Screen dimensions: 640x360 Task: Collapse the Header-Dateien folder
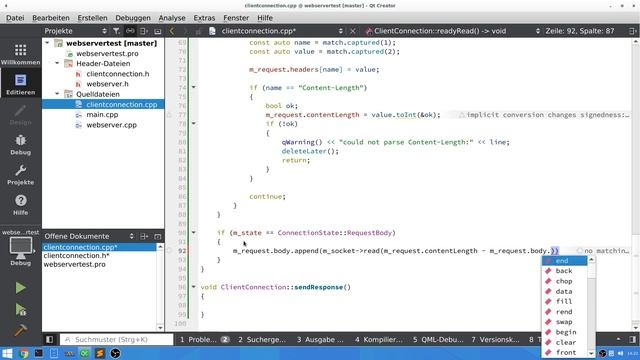coord(57,63)
